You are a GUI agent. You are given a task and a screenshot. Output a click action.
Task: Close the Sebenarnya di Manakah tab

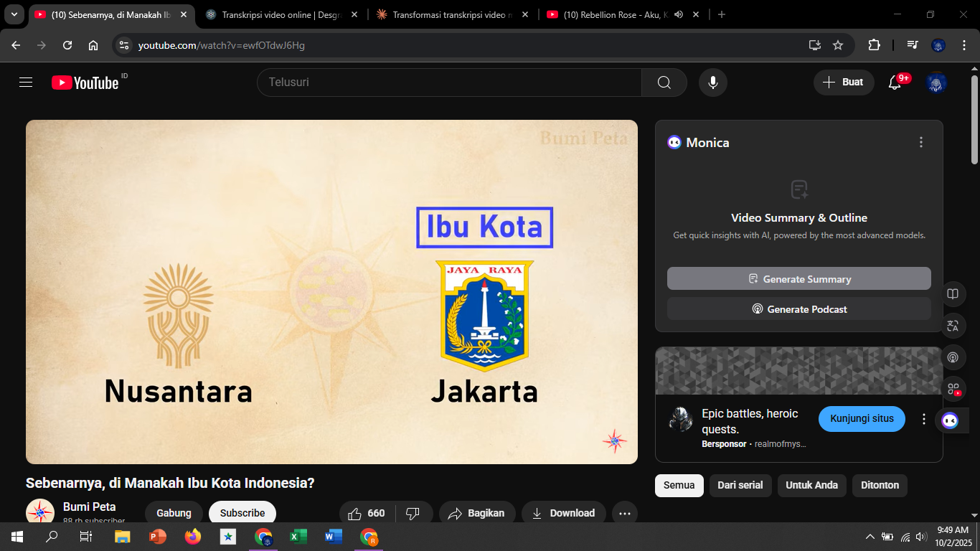click(184, 14)
